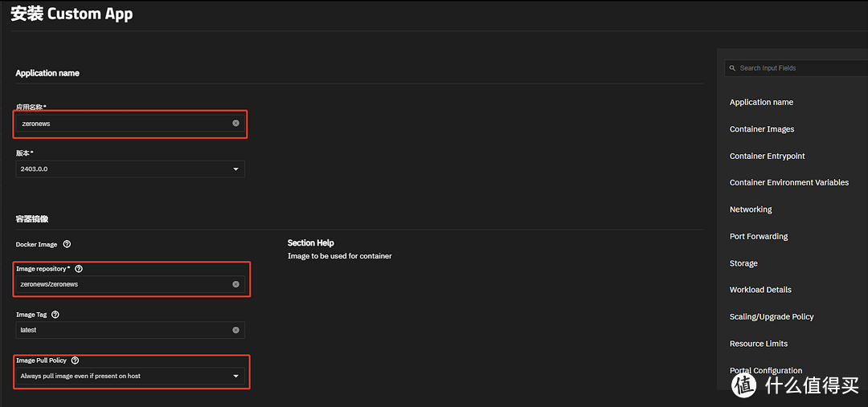868x407 pixels.
Task: Show help for Docker Image
Action: point(67,244)
